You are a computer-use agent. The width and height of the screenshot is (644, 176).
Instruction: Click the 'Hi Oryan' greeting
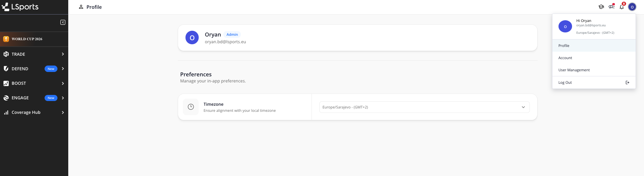[x=584, y=21]
